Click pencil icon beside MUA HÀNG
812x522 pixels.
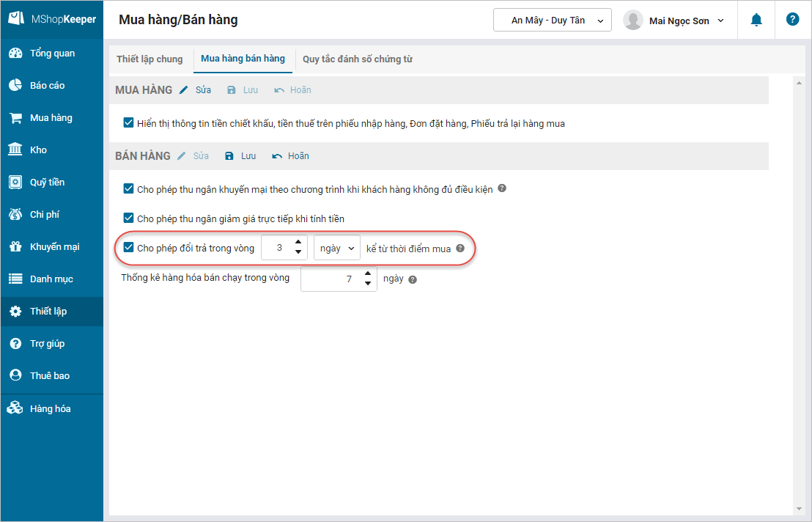(183, 90)
